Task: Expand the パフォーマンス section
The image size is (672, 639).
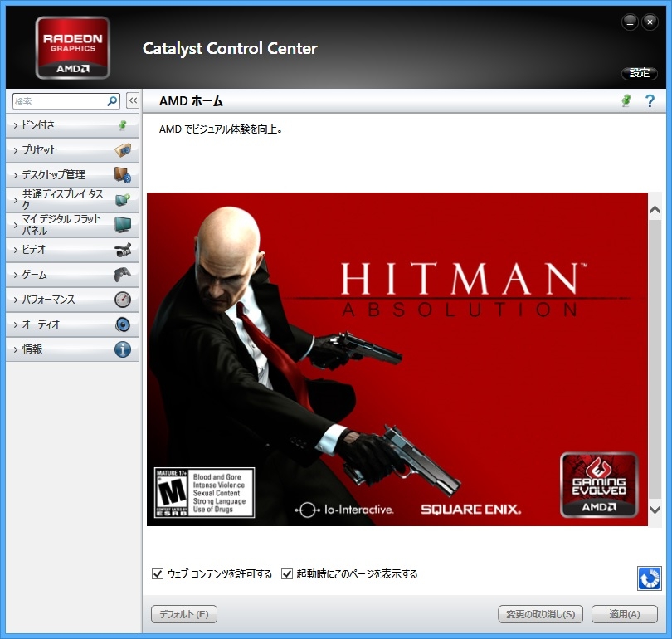Action: (x=72, y=300)
